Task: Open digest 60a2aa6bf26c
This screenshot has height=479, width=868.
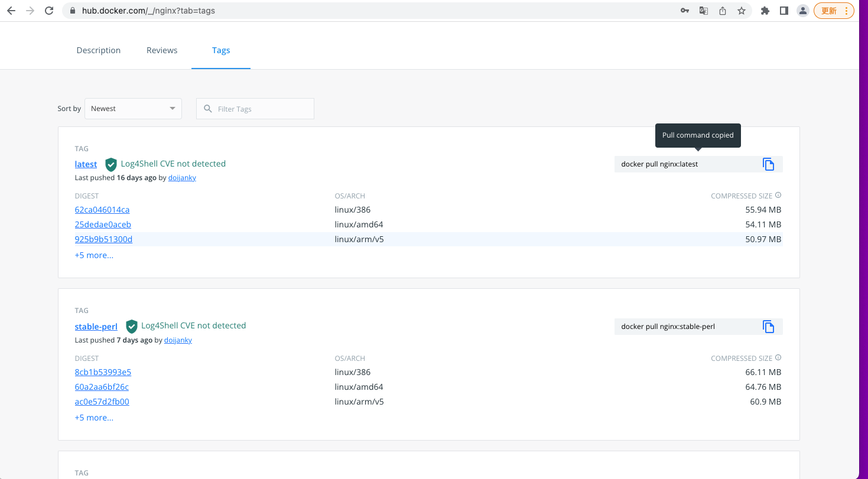Action: pyautogui.click(x=102, y=387)
